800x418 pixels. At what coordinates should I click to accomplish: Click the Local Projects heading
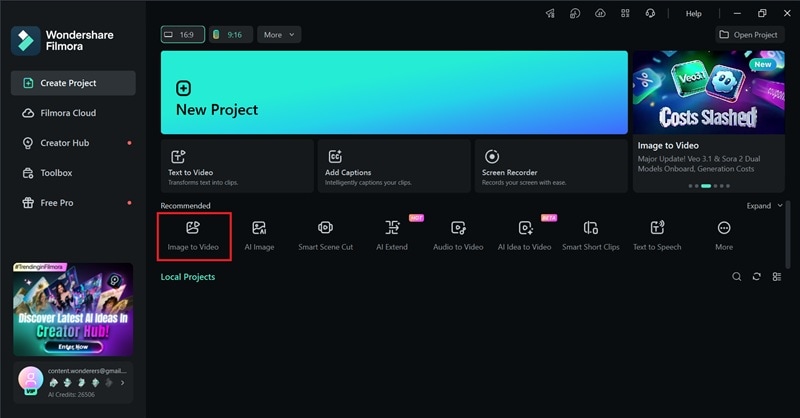188,277
